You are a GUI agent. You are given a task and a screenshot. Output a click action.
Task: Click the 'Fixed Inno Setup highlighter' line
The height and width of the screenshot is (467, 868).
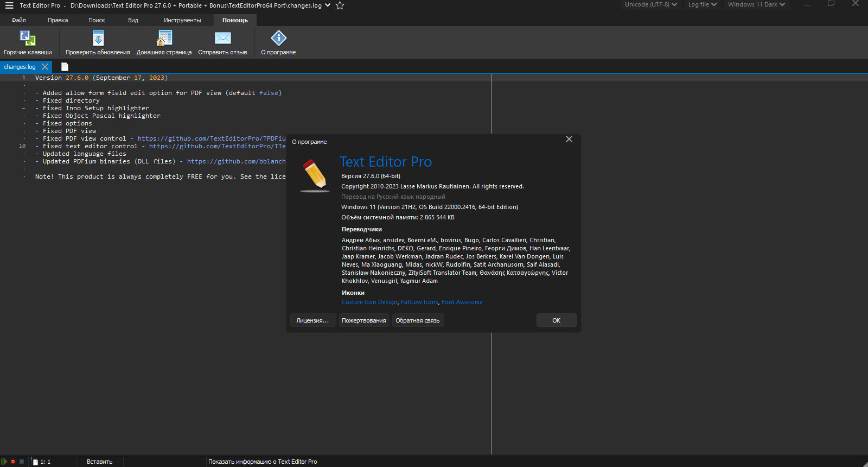(92, 108)
